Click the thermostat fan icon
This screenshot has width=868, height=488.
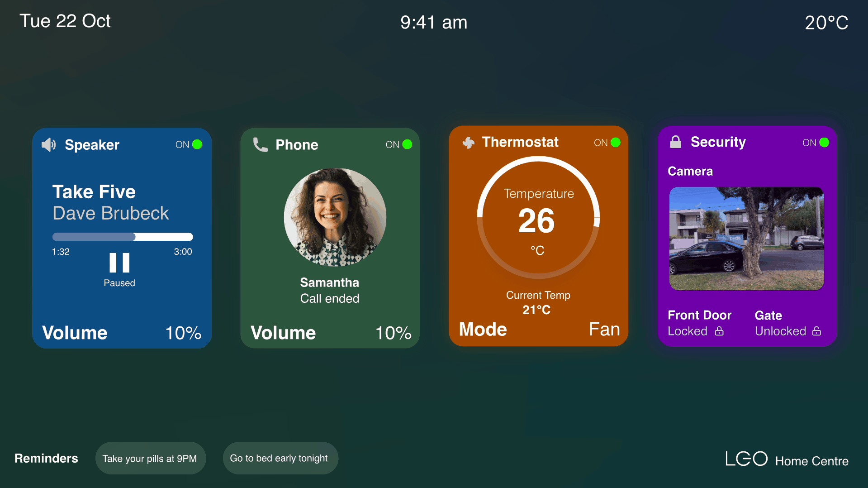(469, 143)
